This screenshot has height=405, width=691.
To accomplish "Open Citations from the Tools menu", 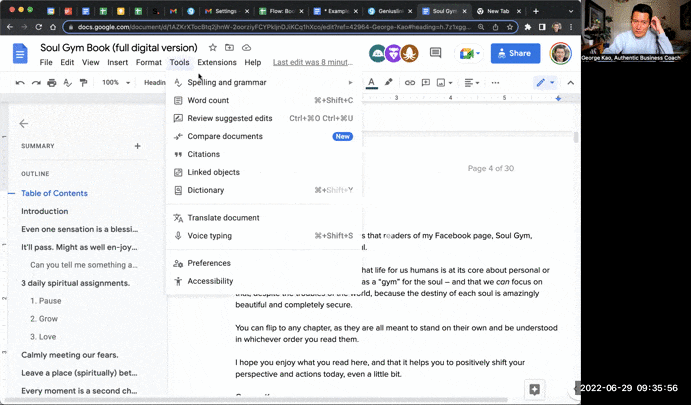I will [x=264, y=154].
